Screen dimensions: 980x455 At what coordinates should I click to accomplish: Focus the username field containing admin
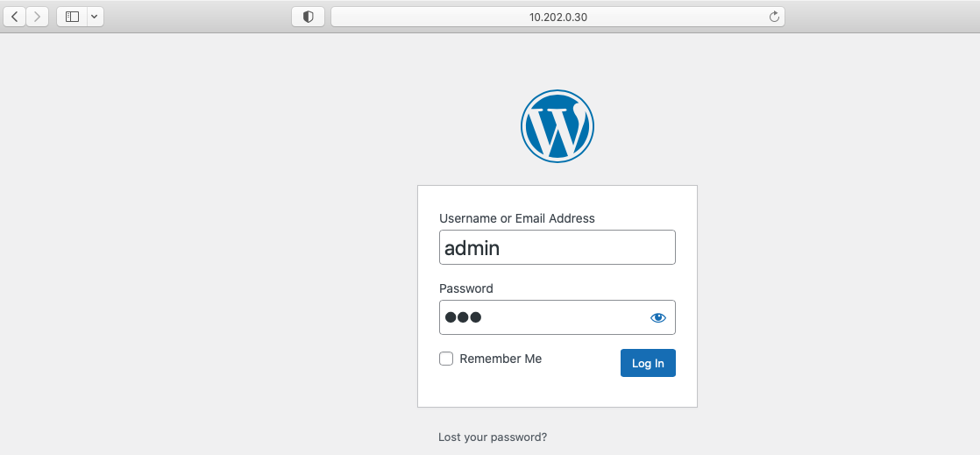pos(557,247)
